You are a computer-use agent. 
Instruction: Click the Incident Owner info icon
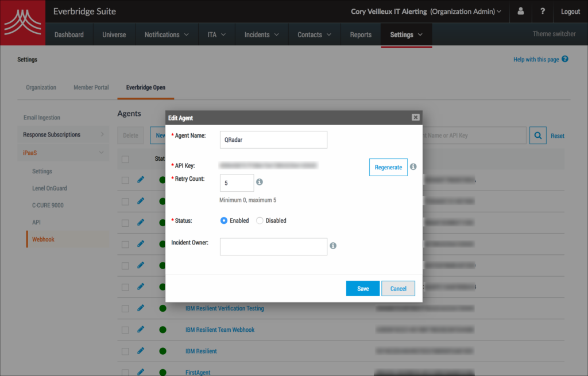coord(333,246)
